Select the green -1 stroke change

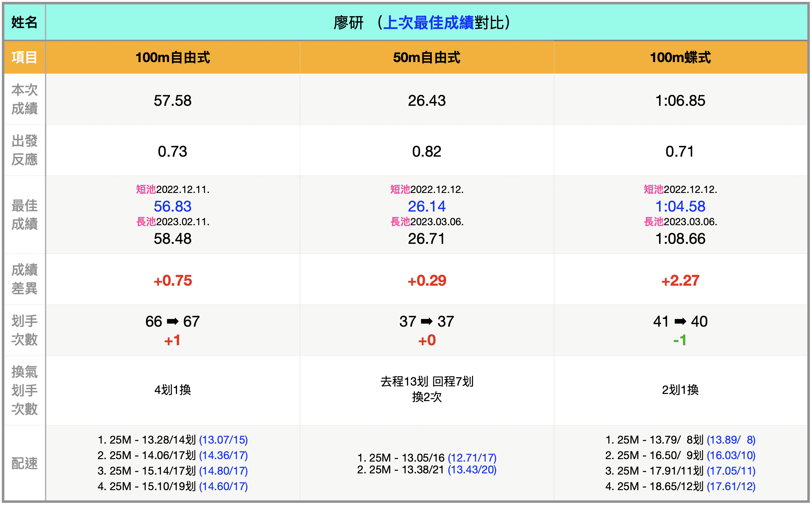pyautogui.click(x=680, y=340)
